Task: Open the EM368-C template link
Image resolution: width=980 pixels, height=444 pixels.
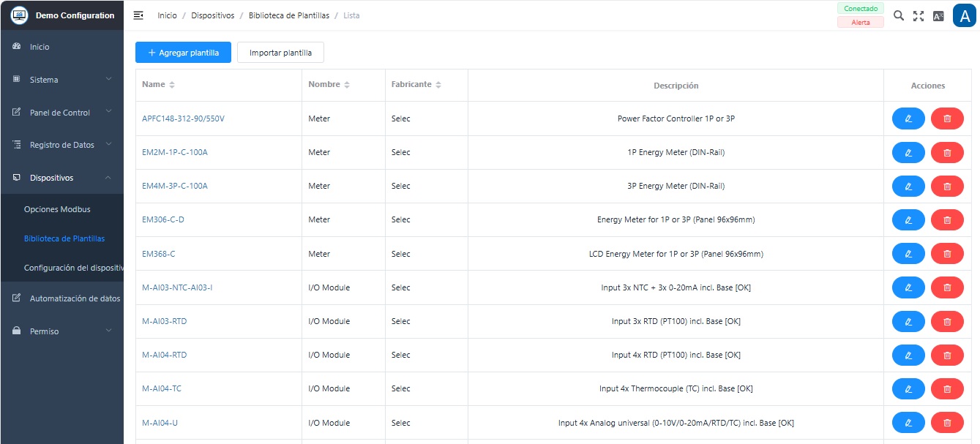Action: coord(159,254)
